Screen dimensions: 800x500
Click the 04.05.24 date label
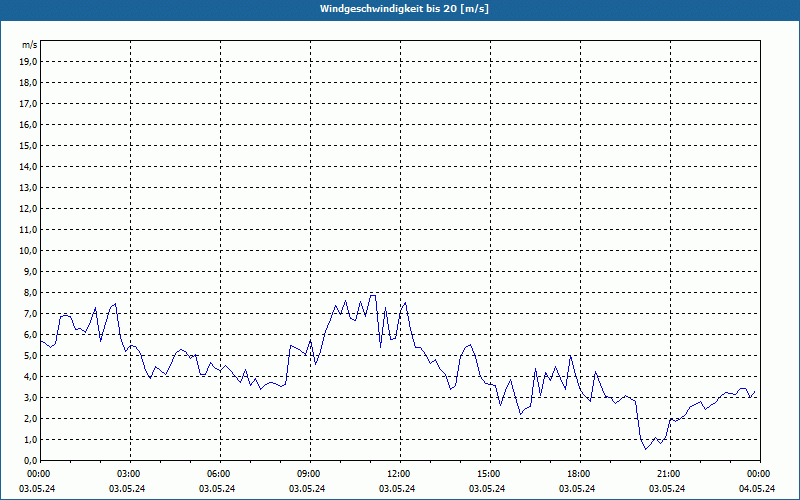[757, 488]
